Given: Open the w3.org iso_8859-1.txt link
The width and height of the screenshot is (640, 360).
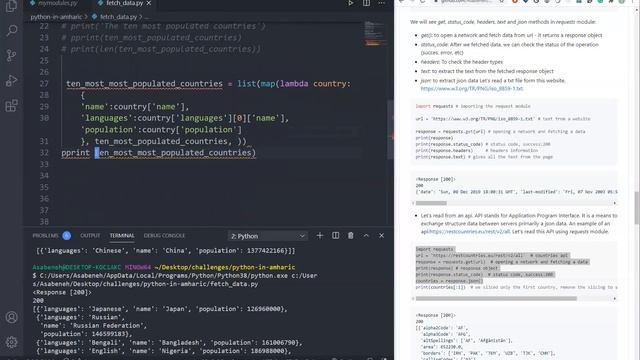Looking at the screenshot, I should (471, 89).
